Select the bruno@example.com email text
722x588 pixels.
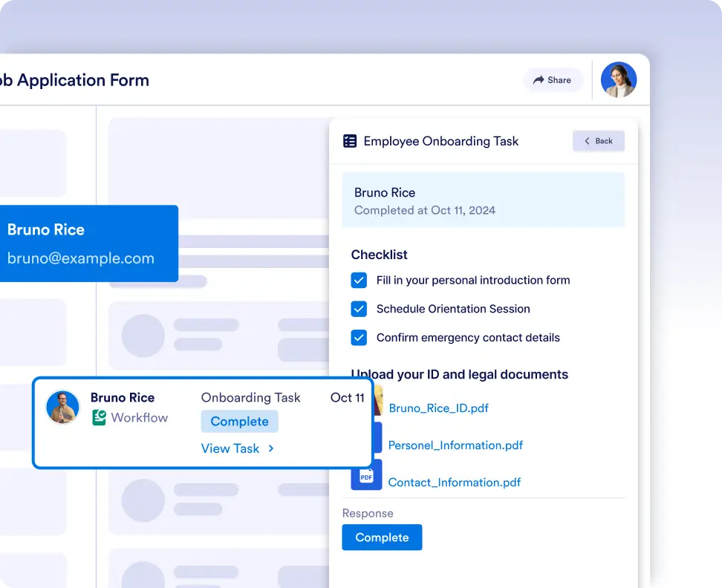(80, 258)
